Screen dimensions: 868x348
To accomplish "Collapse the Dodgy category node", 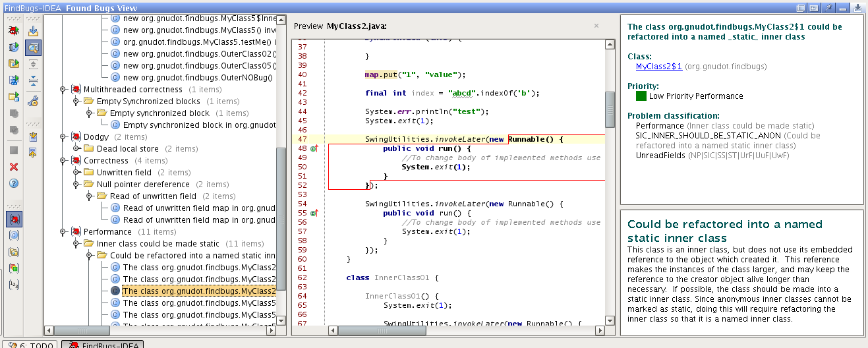I will tap(63, 137).
